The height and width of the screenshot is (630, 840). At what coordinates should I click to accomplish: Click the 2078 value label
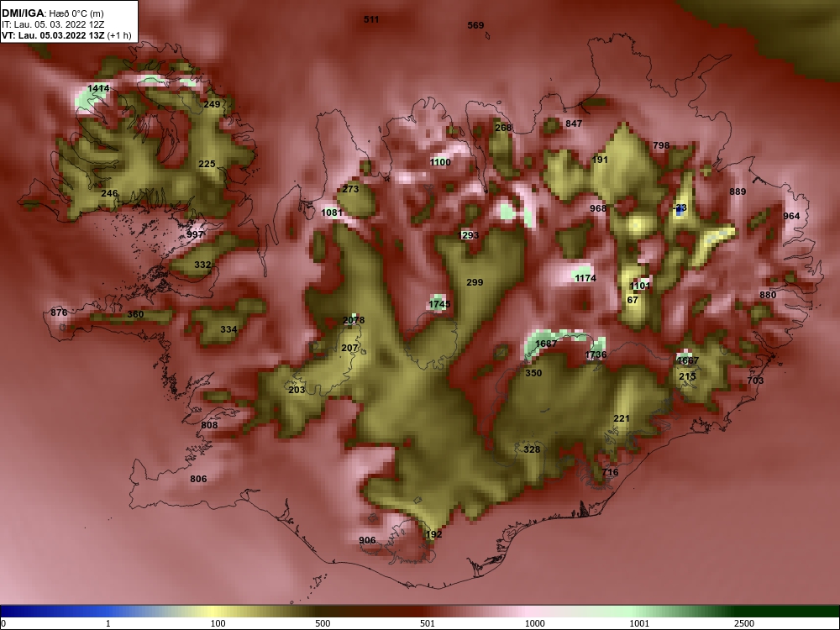tap(354, 320)
